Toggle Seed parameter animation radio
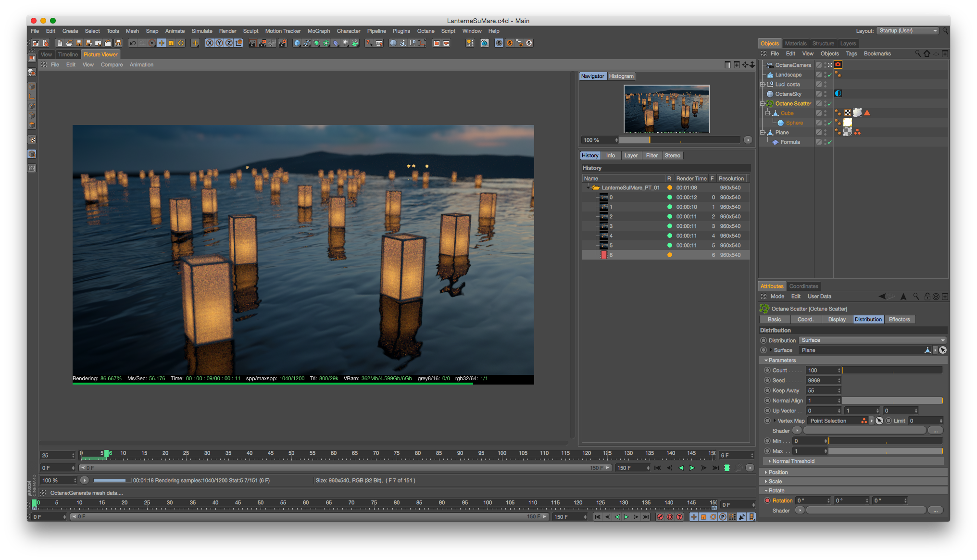Screen dimensions: 977x560 pyautogui.click(x=767, y=380)
